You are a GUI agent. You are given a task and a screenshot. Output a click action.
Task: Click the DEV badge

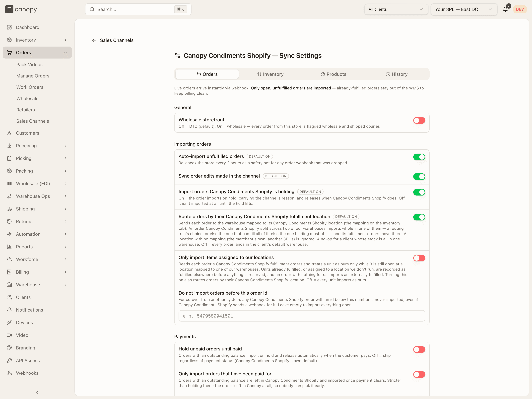pos(520,9)
